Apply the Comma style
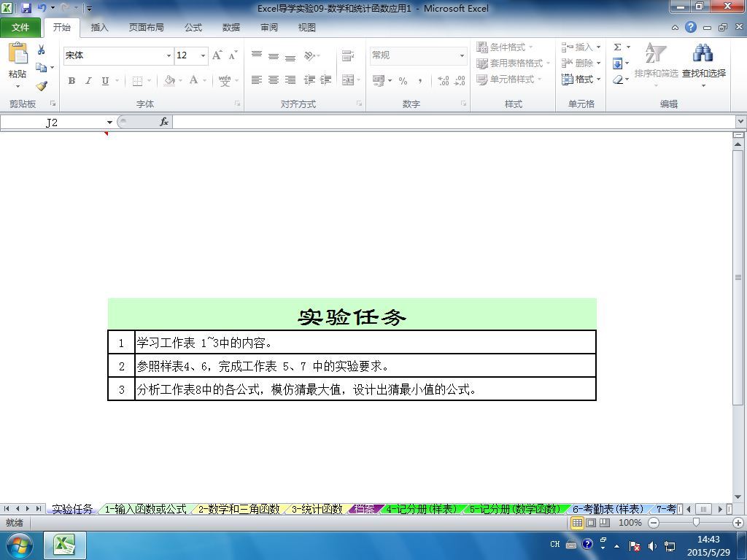Image resolution: width=747 pixels, height=560 pixels. pos(419,80)
